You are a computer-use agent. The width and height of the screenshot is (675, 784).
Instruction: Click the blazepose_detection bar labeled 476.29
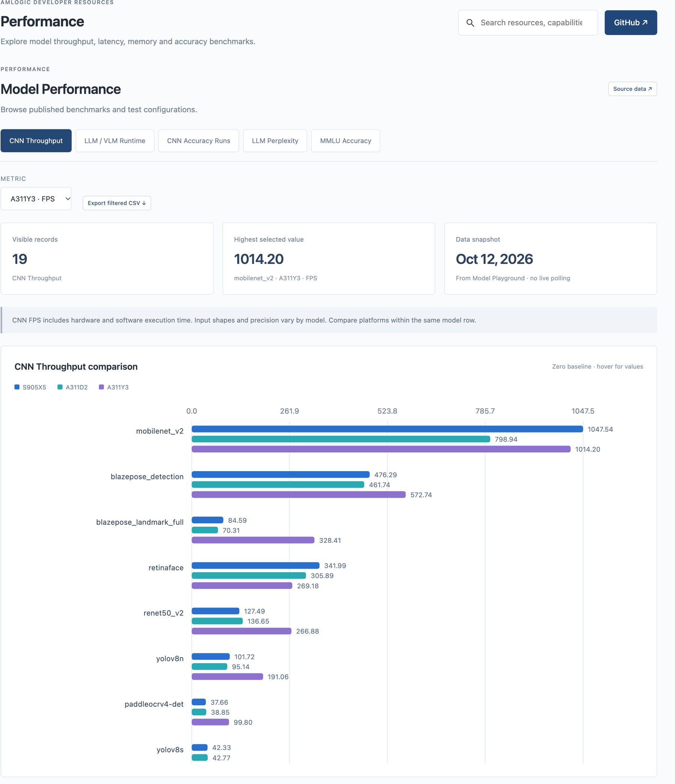(281, 475)
